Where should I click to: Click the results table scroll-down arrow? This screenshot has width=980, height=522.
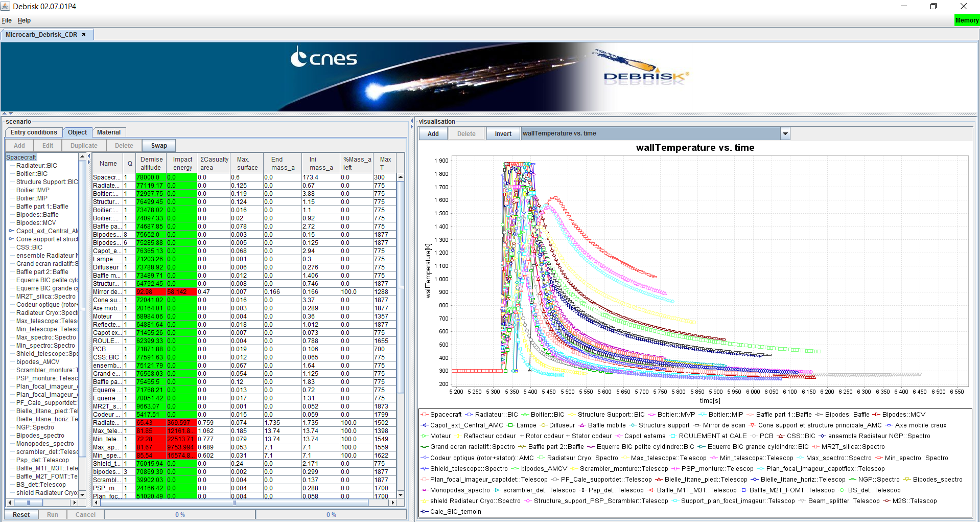(x=401, y=495)
